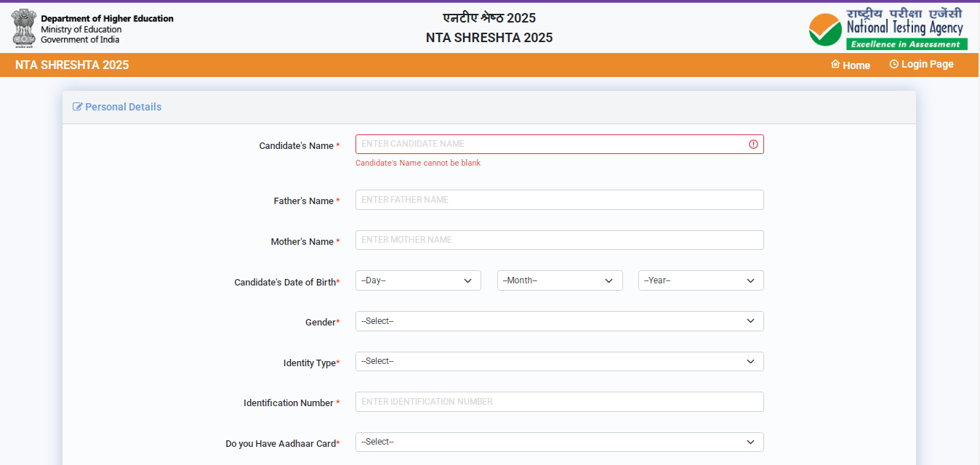Expand the Year dropdown for date of birth
Screen dimensions: 980x465
[700, 280]
